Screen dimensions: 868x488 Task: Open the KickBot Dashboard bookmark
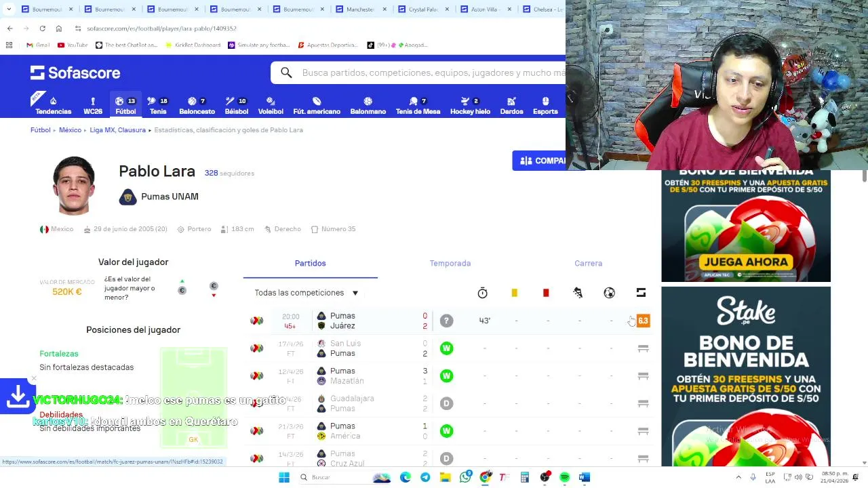point(193,45)
